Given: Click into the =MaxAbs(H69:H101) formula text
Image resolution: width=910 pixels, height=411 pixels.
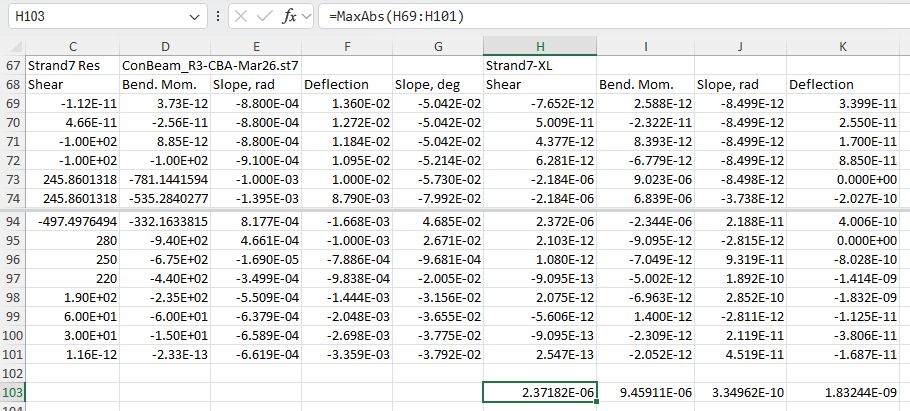Looking at the screenshot, I should tap(400, 17).
